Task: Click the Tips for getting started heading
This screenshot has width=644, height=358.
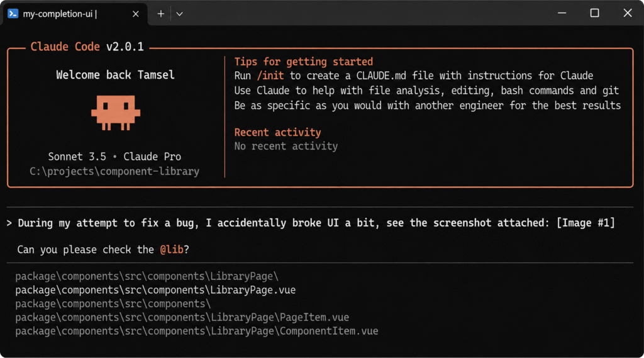Action: (304, 62)
